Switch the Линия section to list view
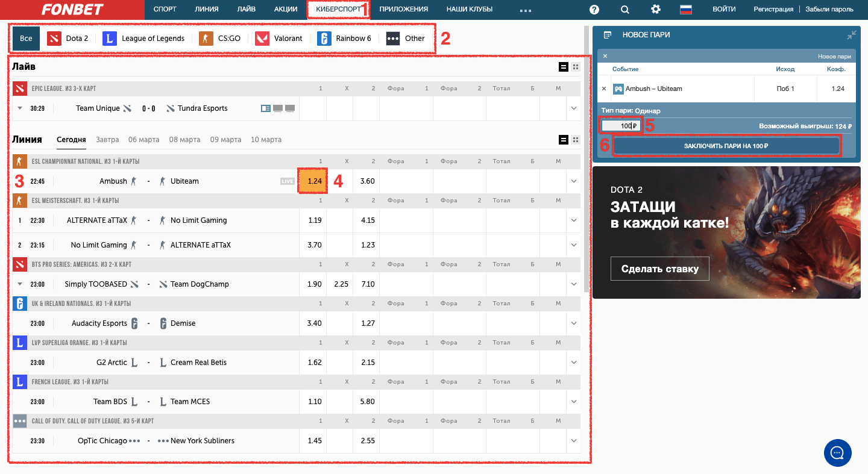The image size is (868, 474). (x=564, y=140)
